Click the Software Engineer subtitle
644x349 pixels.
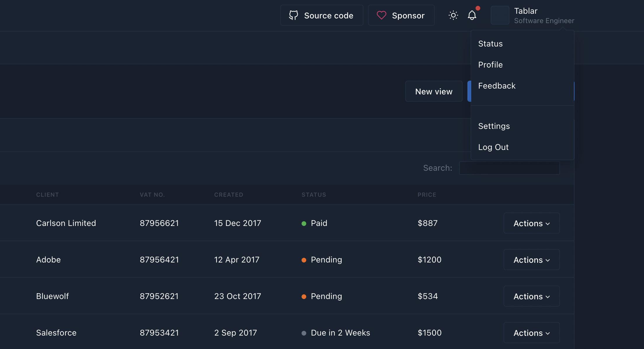click(x=544, y=21)
